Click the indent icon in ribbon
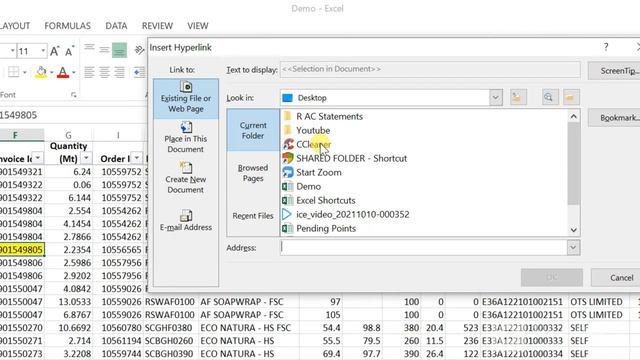 (x=139, y=72)
